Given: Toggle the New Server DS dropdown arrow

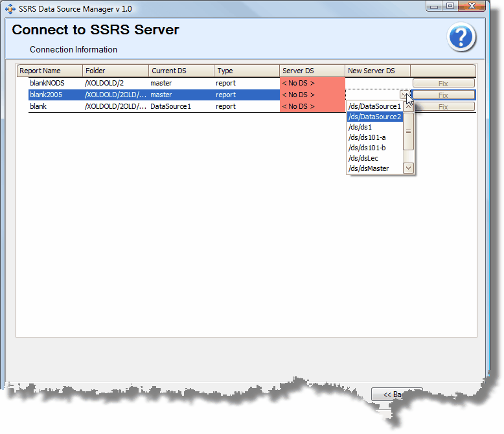Looking at the screenshot, I should pyautogui.click(x=405, y=95).
